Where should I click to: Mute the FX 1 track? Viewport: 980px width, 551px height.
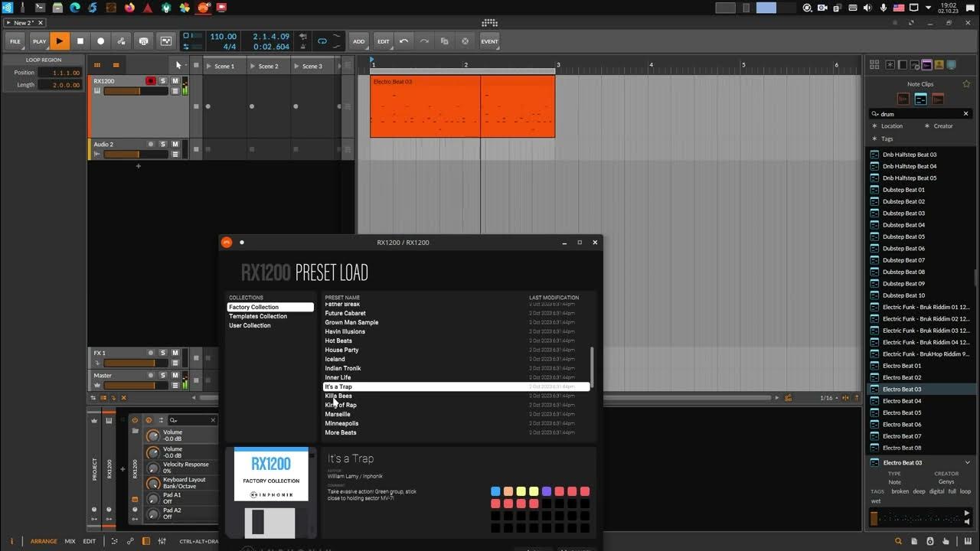(175, 354)
